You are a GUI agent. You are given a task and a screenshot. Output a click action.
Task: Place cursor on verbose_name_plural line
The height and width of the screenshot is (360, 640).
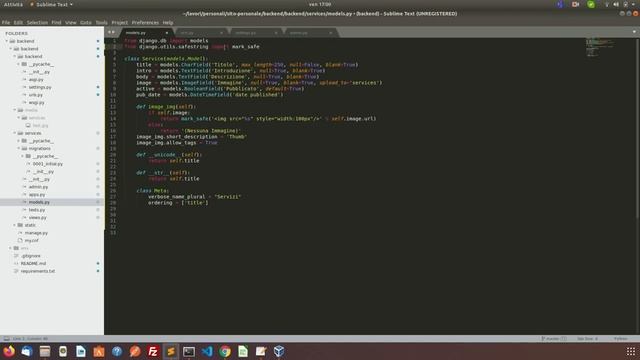194,197
